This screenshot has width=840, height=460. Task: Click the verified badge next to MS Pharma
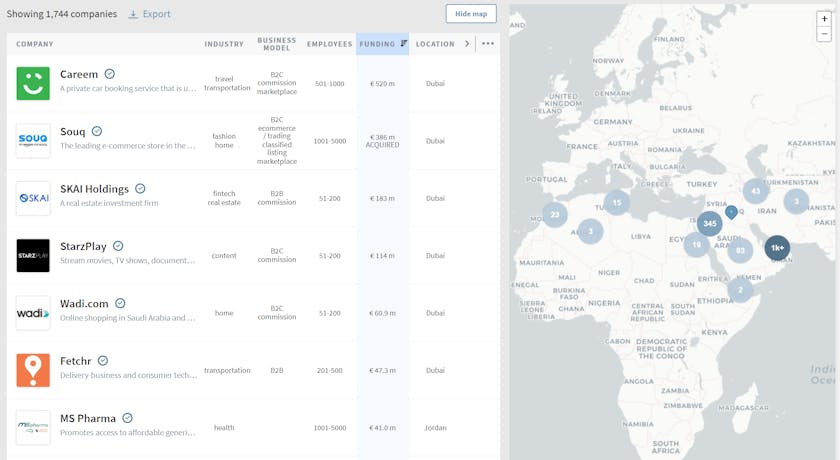(127, 418)
